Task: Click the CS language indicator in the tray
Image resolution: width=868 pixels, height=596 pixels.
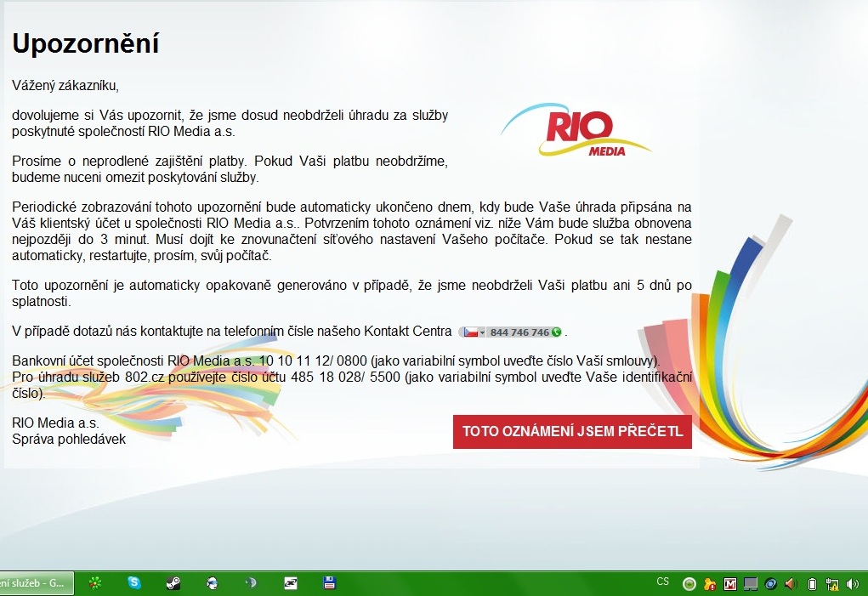Action: [662, 582]
